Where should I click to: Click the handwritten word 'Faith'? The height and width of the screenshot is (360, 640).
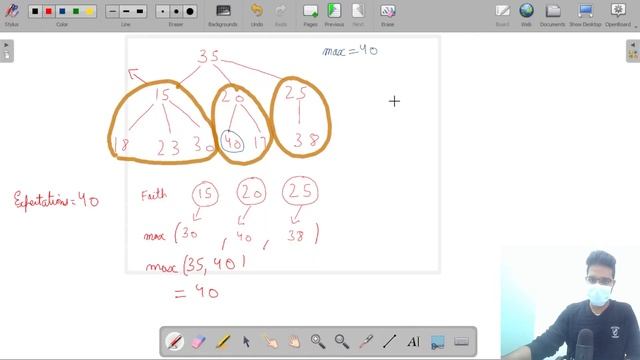click(x=154, y=195)
